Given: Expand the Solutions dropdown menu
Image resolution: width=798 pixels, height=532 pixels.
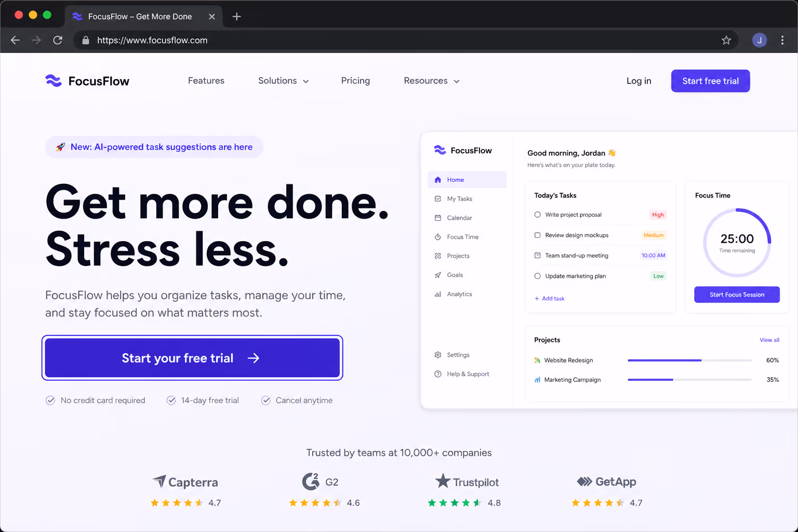Looking at the screenshot, I should click(x=284, y=81).
